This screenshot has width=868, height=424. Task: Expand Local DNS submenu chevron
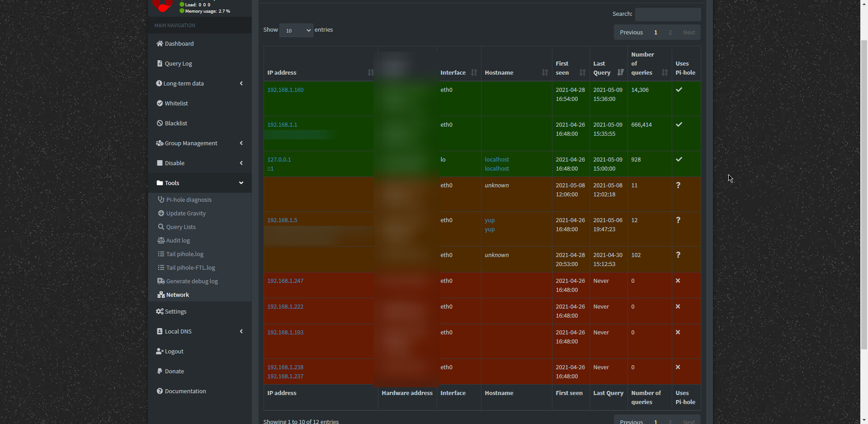click(241, 331)
